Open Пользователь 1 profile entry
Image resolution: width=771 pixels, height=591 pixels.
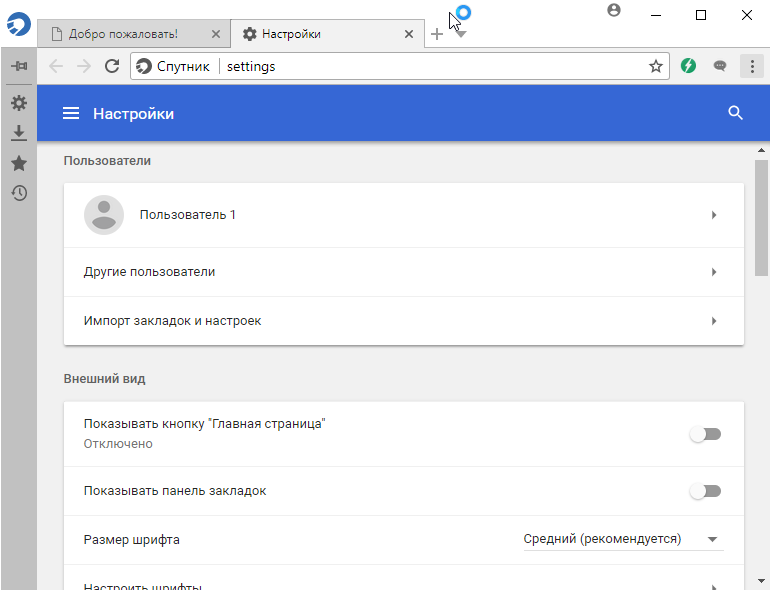404,215
